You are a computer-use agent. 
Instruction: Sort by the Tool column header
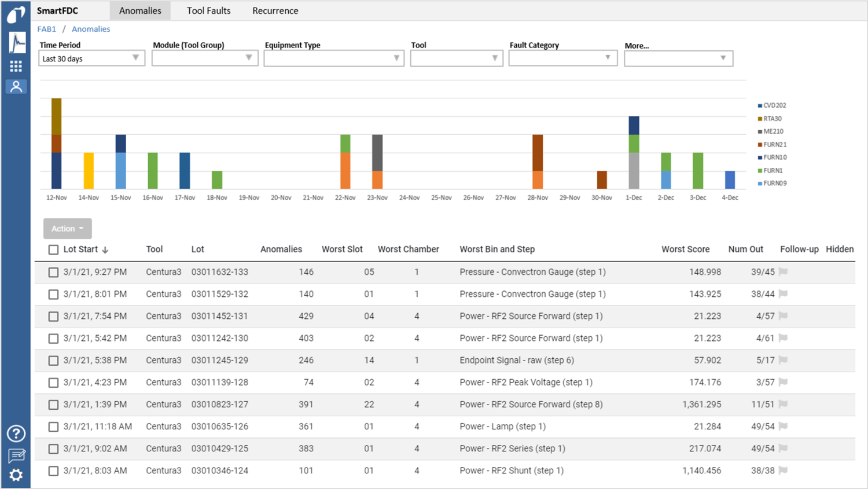(x=155, y=249)
